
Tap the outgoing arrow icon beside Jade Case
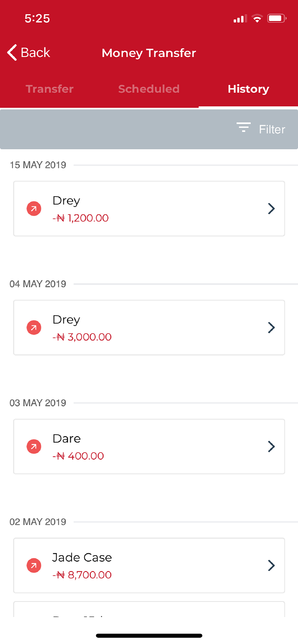(x=34, y=565)
